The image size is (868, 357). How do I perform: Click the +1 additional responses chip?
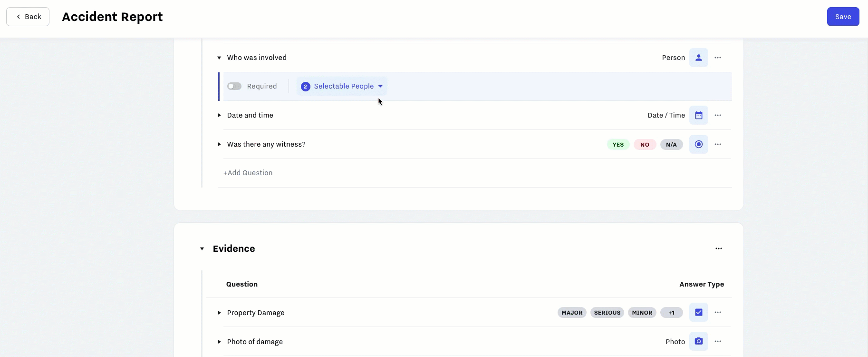[x=671, y=313]
